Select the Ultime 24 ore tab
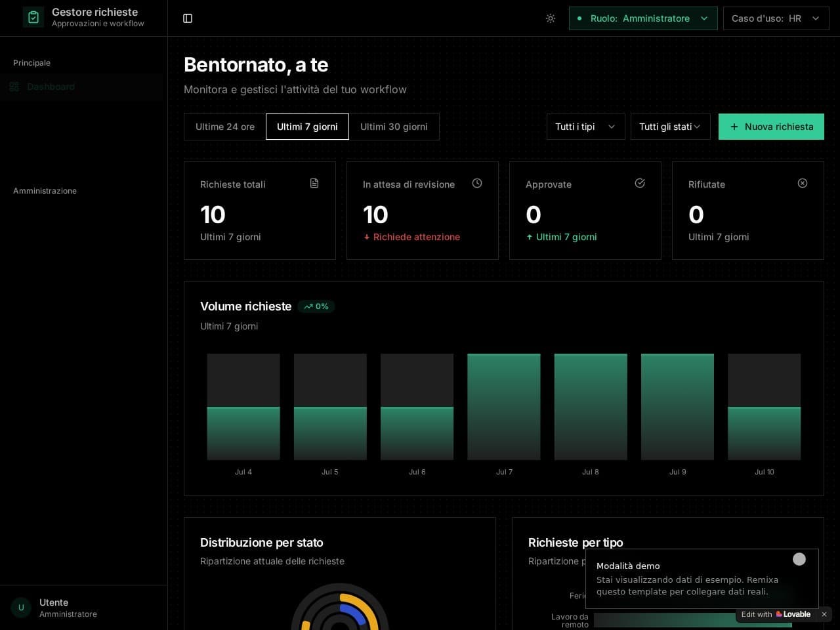840x630 pixels. point(225,127)
